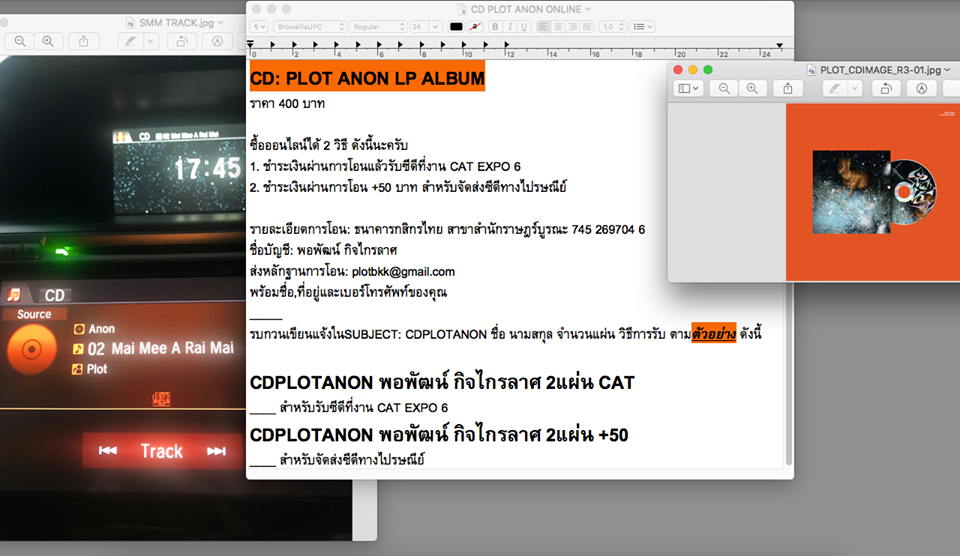Viewport: 960px width, 556px height.
Task: Click left indent marker at ruler 0
Action: [x=250, y=44]
